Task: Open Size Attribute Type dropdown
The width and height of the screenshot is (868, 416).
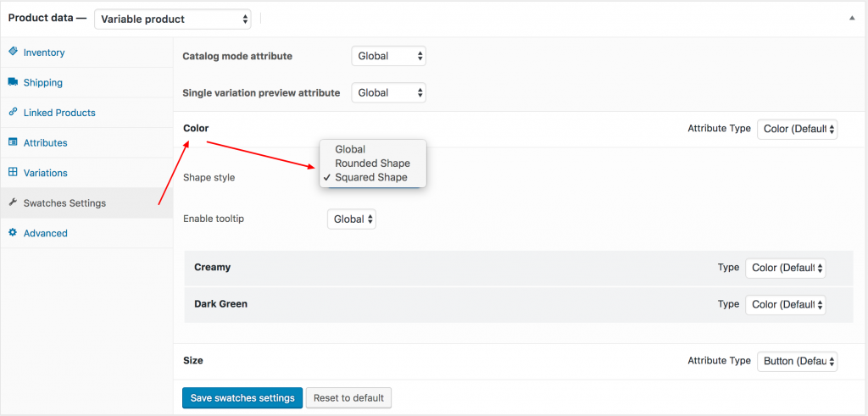Action: click(x=797, y=361)
